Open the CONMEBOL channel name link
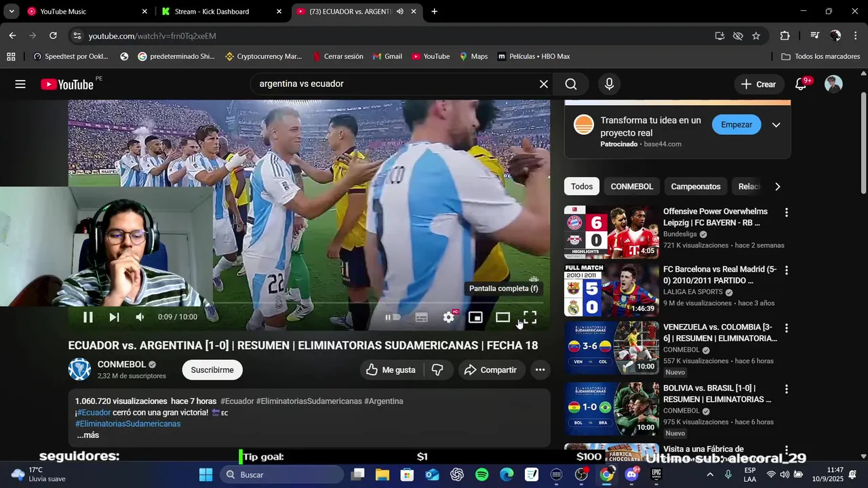Viewport: 868px width, 488px height. pyautogui.click(x=122, y=364)
